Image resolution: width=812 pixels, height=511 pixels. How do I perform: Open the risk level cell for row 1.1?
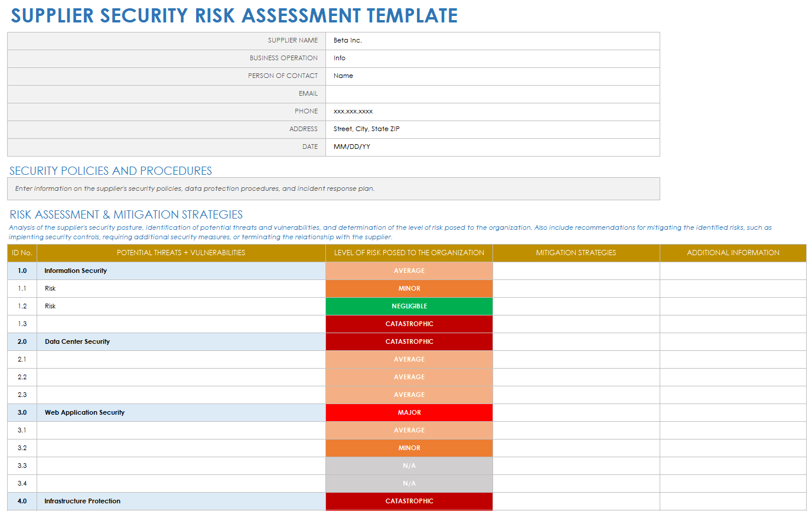(409, 289)
